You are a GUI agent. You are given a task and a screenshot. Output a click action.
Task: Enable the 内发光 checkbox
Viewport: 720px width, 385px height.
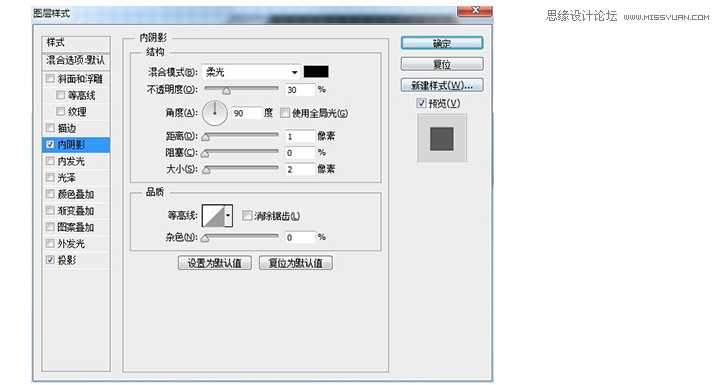pos(50,161)
